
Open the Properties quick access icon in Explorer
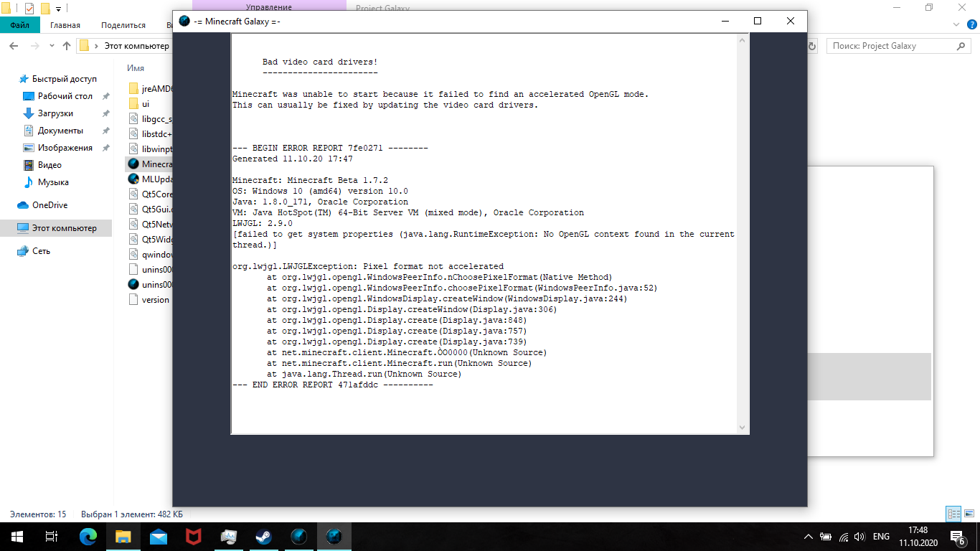pyautogui.click(x=29, y=9)
